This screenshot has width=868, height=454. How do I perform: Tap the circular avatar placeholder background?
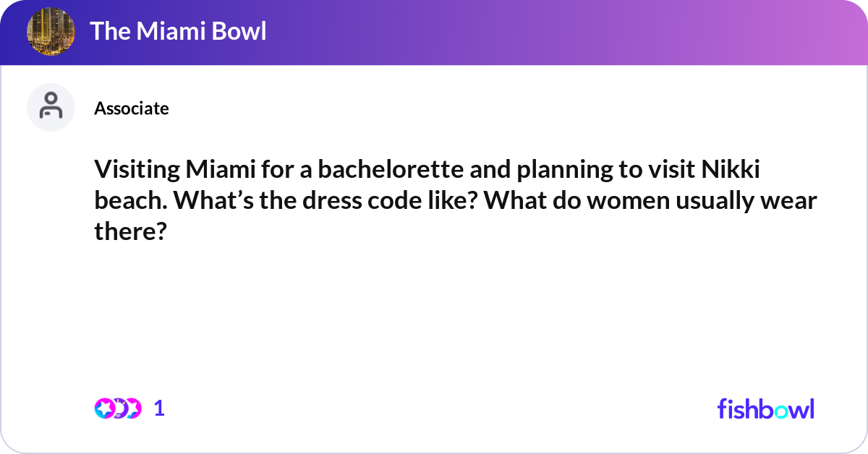(x=51, y=107)
